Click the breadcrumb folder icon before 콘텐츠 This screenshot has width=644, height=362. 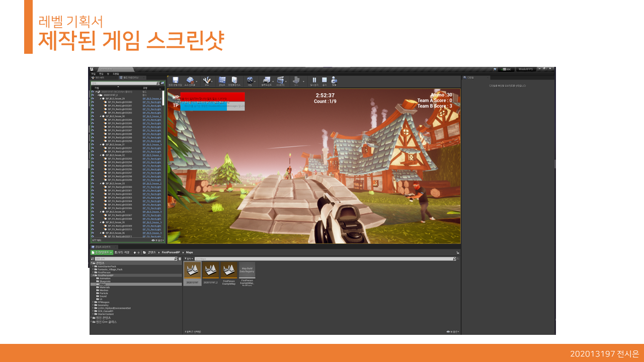click(144, 252)
